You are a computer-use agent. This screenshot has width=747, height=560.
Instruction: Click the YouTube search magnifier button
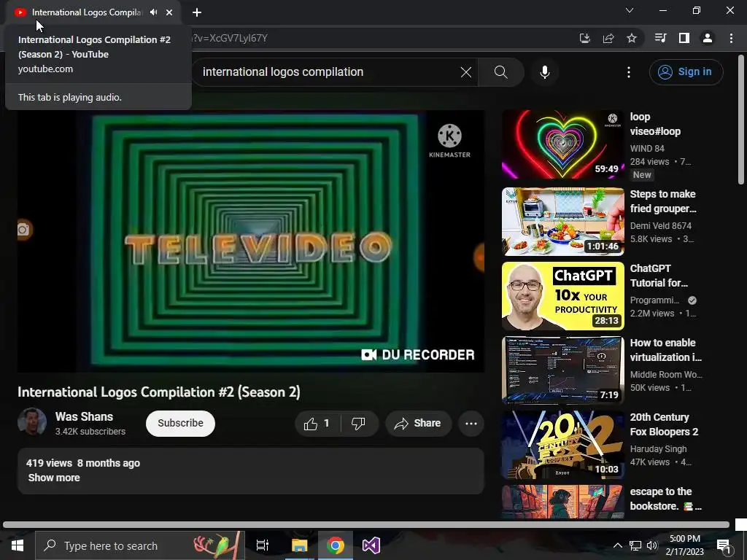[500, 72]
